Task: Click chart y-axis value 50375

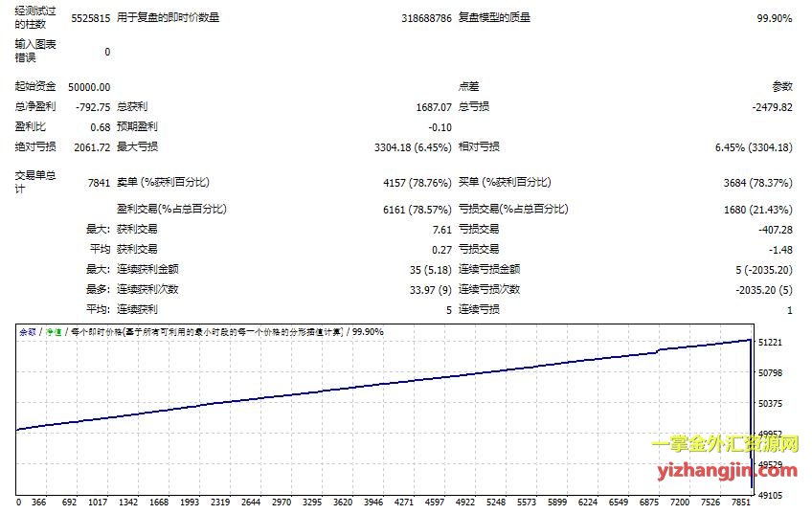Action: (770, 404)
